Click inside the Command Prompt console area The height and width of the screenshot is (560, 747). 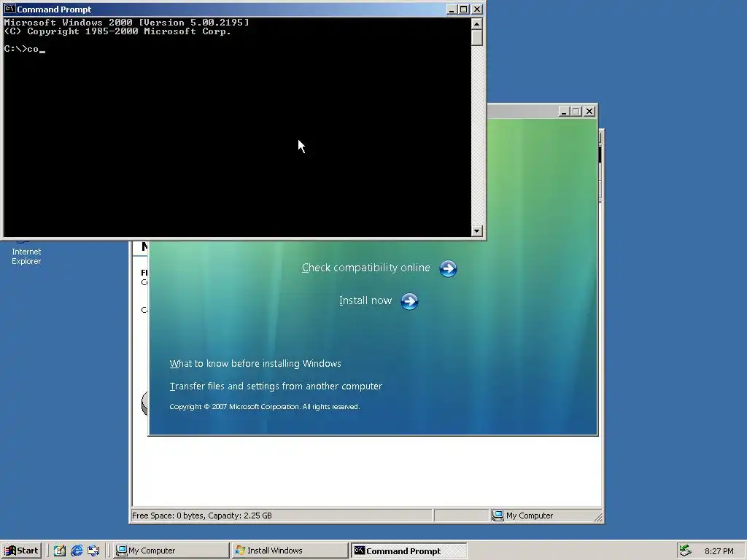pos(237,127)
